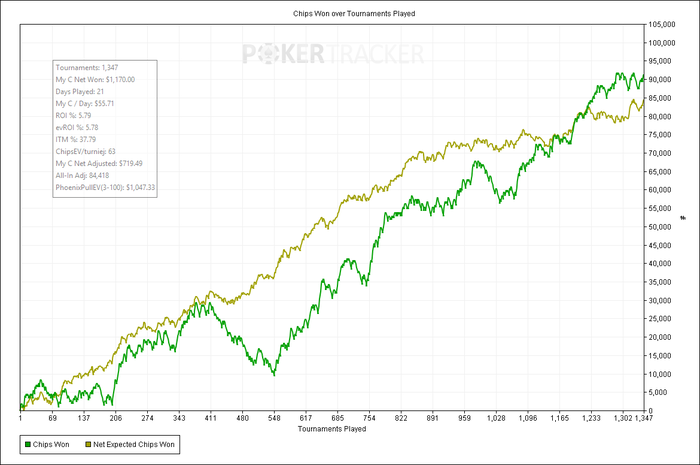Click the x-axis tick label 69
This screenshot has height=465, width=700.
click(x=53, y=418)
